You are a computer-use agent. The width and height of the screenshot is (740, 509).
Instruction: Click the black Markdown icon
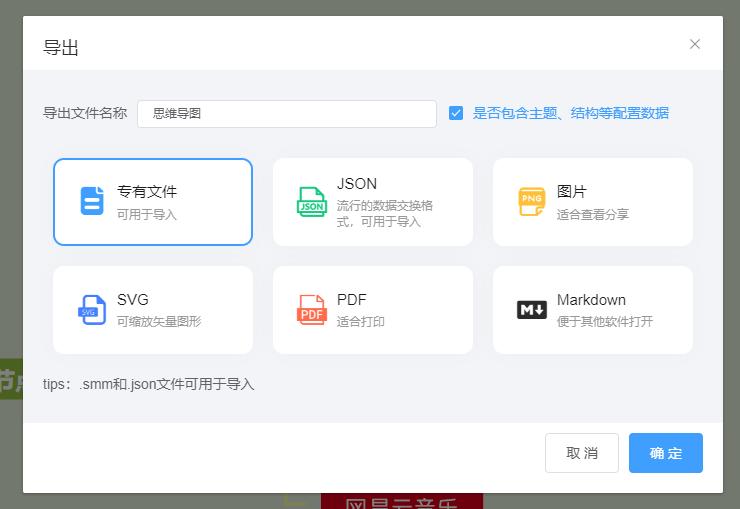532,310
